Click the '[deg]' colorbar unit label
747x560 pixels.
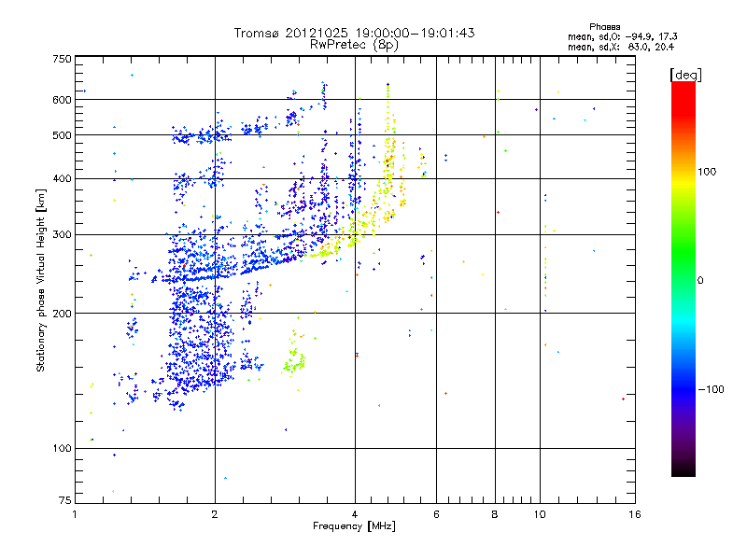coord(685,75)
